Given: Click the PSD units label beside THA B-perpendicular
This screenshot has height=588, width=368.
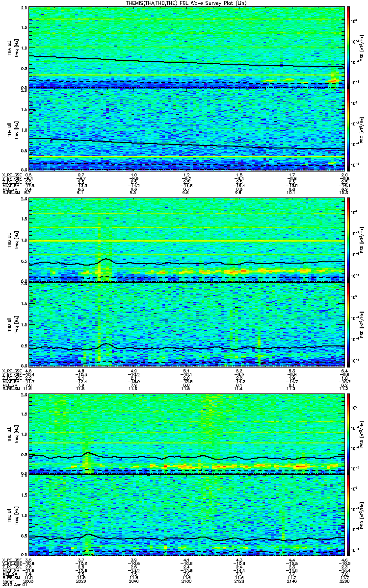Looking at the screenshot, I should (362, 48).
